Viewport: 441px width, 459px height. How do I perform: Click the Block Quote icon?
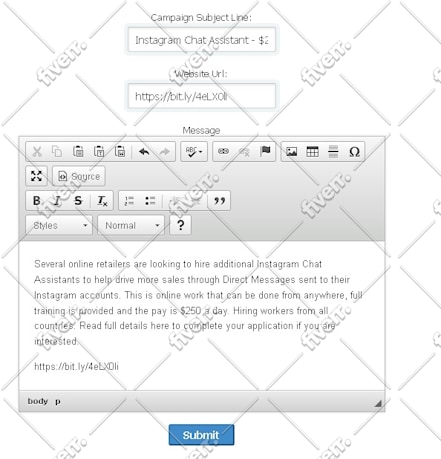[x=219, y=201]
